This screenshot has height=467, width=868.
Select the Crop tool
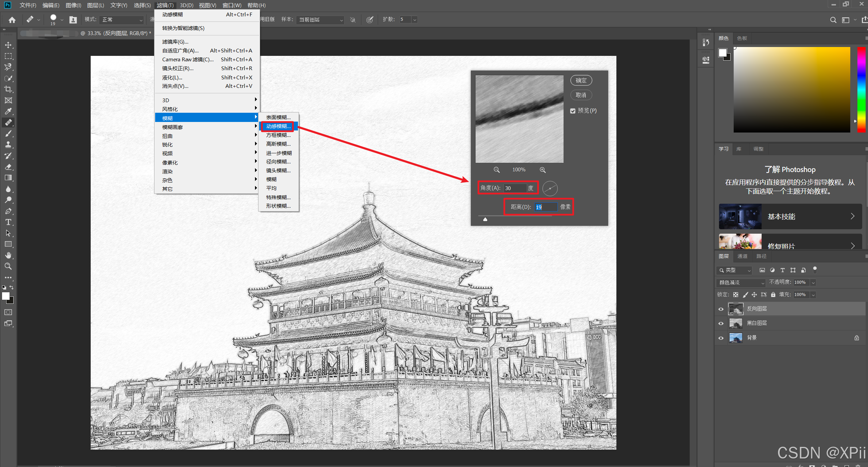[x=8, y=89]
